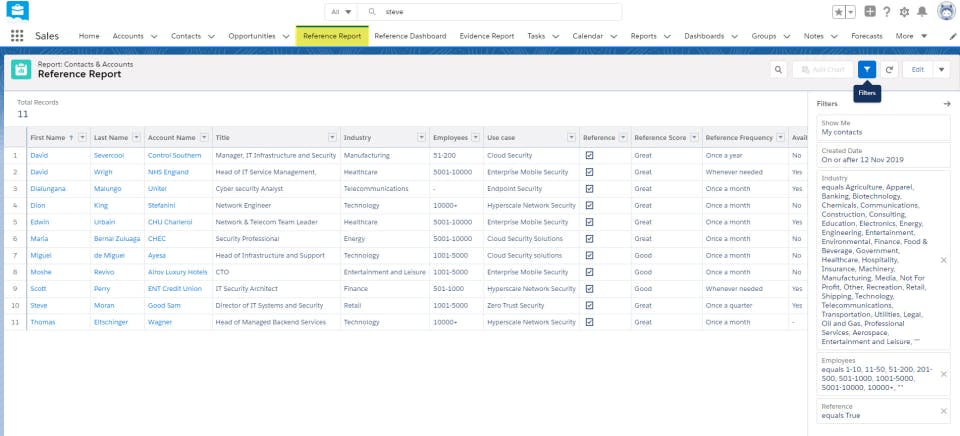Click the report search magnifier icon

coord(778,70)
